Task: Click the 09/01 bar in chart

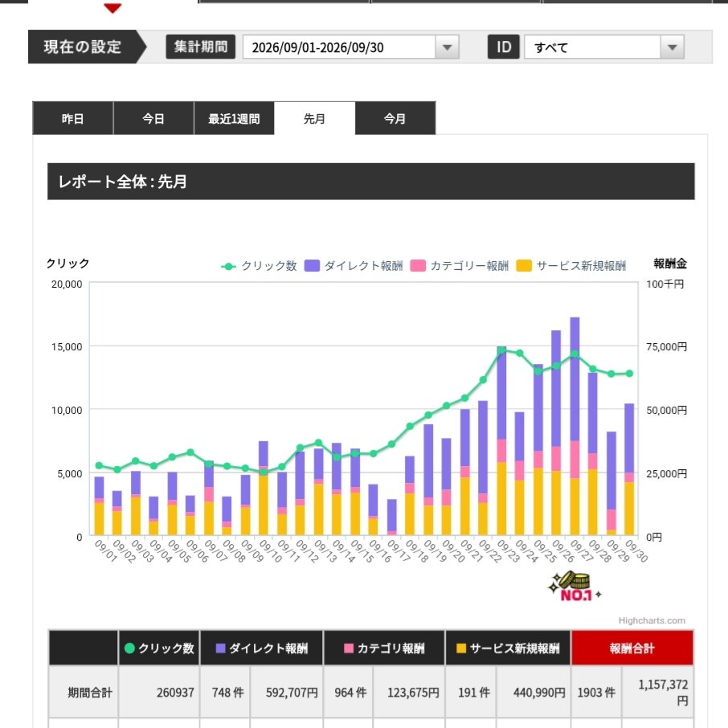Action: 99,506
